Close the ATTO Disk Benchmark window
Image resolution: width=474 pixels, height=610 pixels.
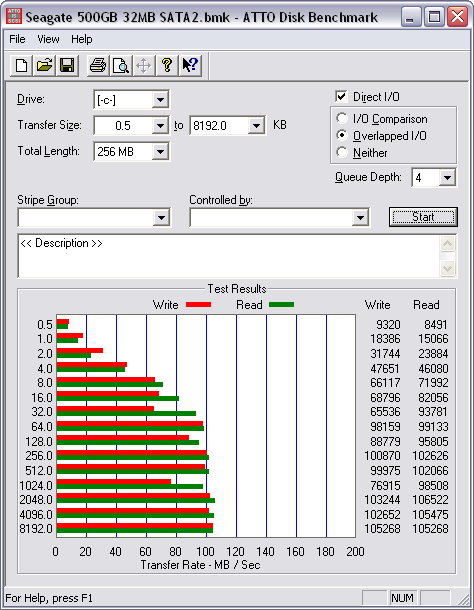pos(457,17)
